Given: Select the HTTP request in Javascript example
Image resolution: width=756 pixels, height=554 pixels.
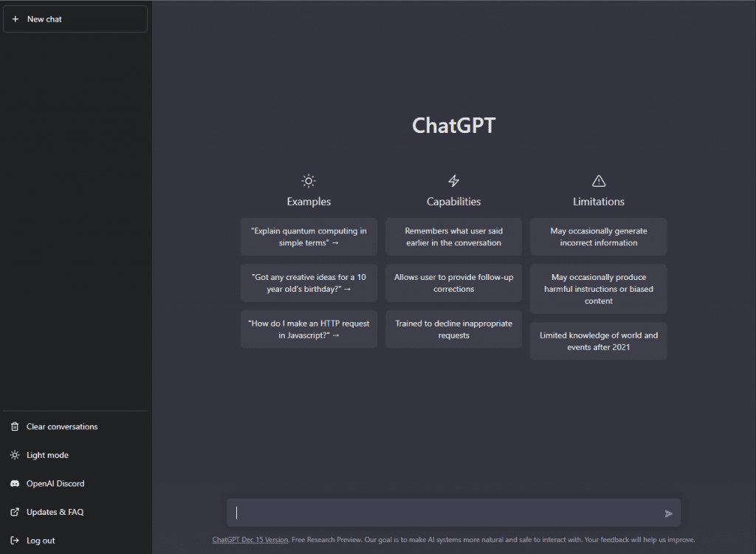Looking at the screenshot, I should pyautogui.click(x=309, y=329).
